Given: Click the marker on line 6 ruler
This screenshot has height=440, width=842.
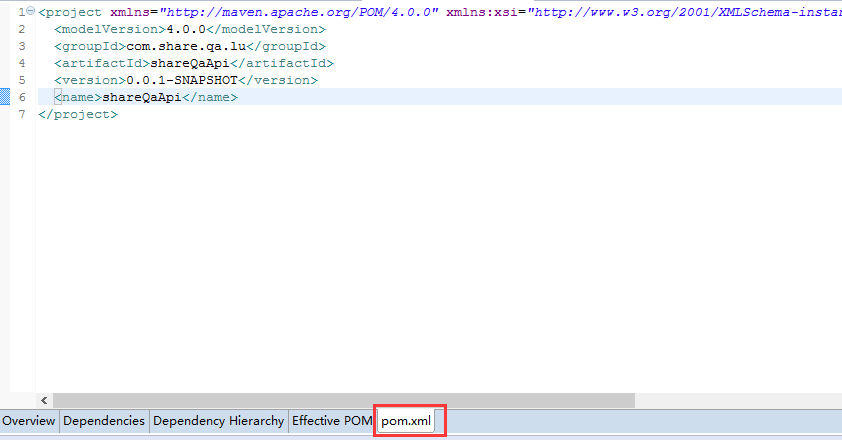Looking at the screenshot, I should tap(5, 97).
